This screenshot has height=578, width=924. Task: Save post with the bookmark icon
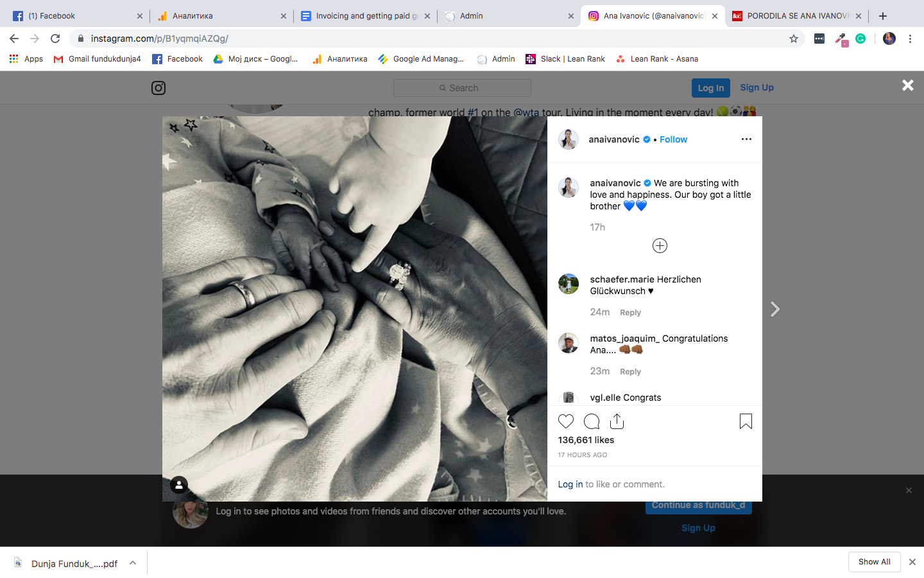pyautogui.click(x=746, y=421)
